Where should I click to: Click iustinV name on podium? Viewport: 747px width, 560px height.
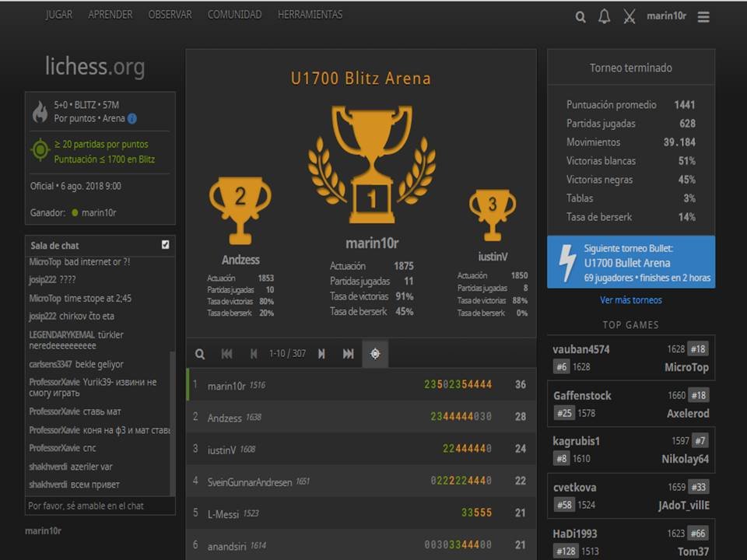[493, 257]
